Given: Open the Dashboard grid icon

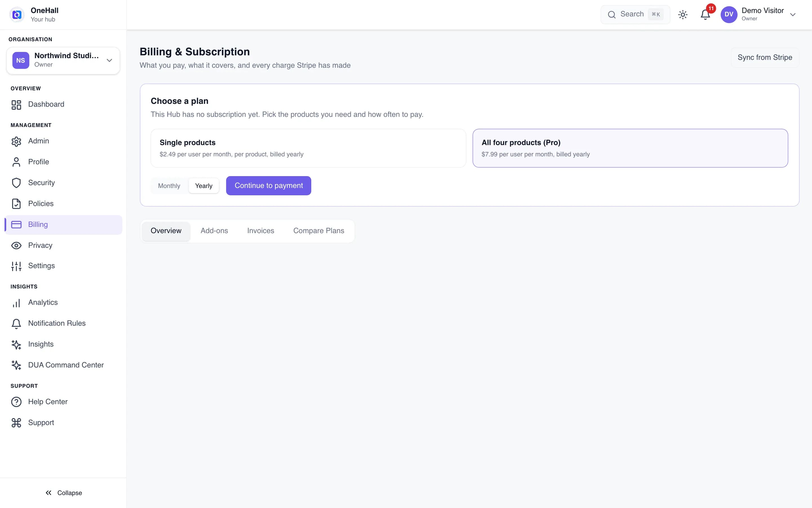Looking at the screenshot, I should pos(16,104).
